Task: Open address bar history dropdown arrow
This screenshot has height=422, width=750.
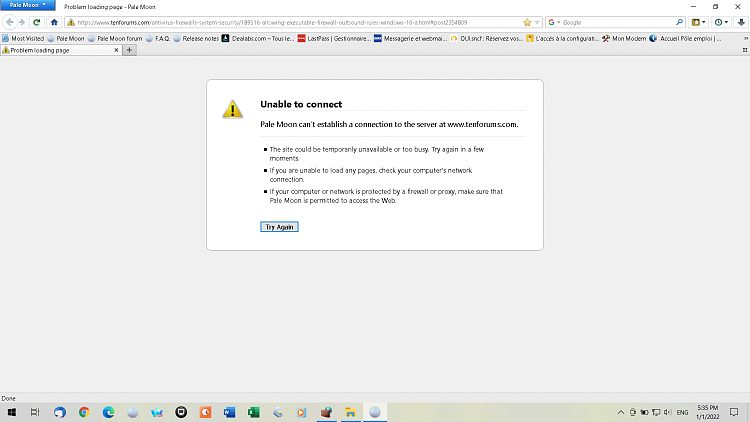Action: click(x=537, y=22)
